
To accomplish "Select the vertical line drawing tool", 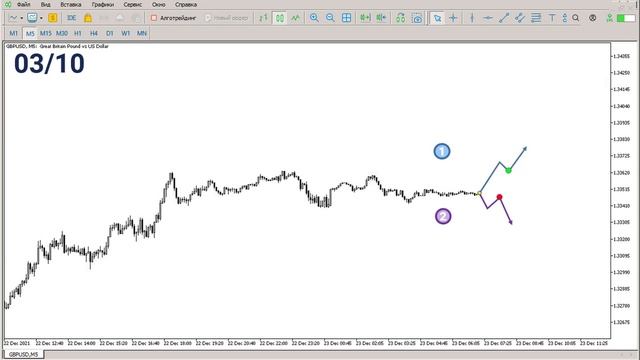I will (472, 18).
